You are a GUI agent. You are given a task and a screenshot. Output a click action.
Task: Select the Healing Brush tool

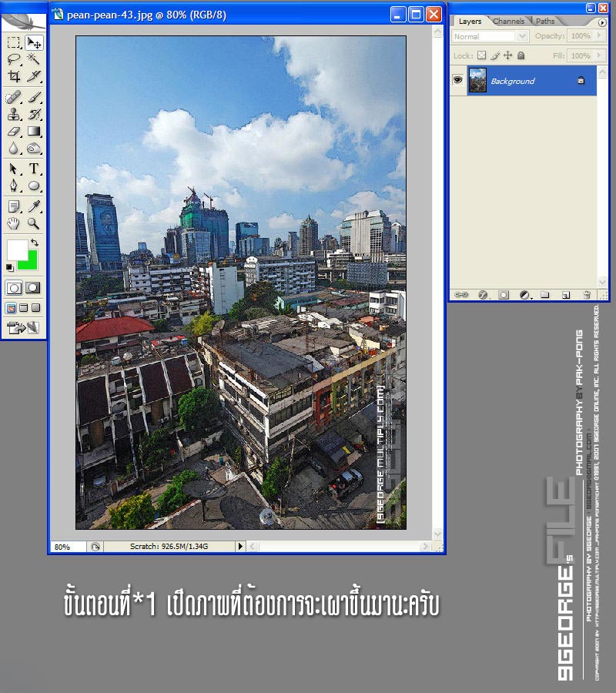tap(14, 97)
